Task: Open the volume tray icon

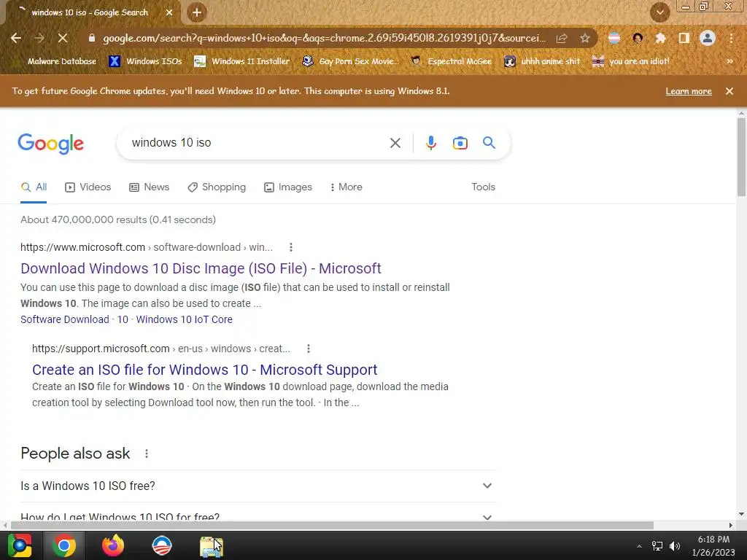Action: point(675,546)
